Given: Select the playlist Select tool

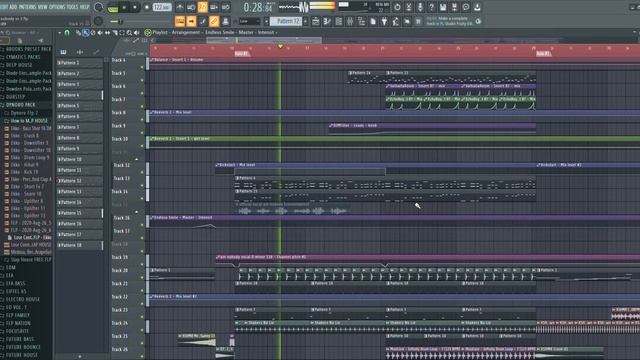Looking at the screenshot, I should point(122,33).
